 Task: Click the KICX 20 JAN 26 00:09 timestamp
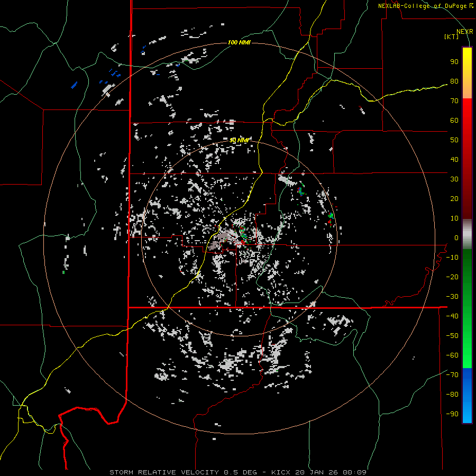tap(319, 472)
